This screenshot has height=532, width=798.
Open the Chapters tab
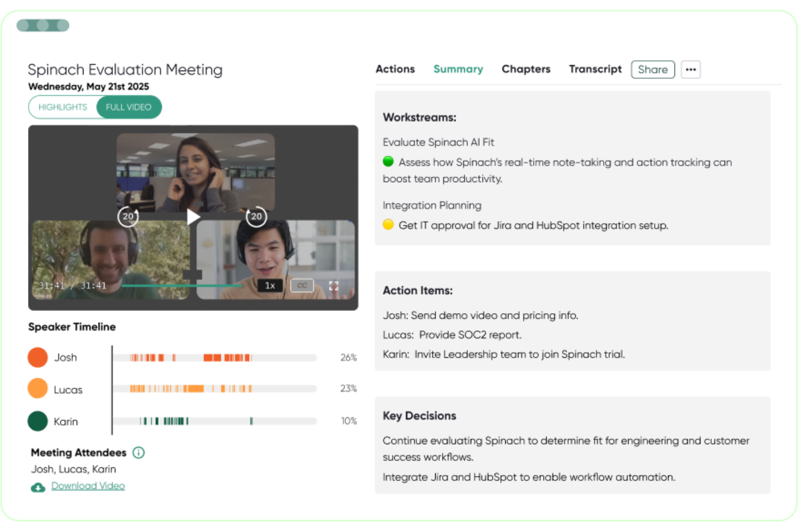pyautogui.click(x=526, y=69)
